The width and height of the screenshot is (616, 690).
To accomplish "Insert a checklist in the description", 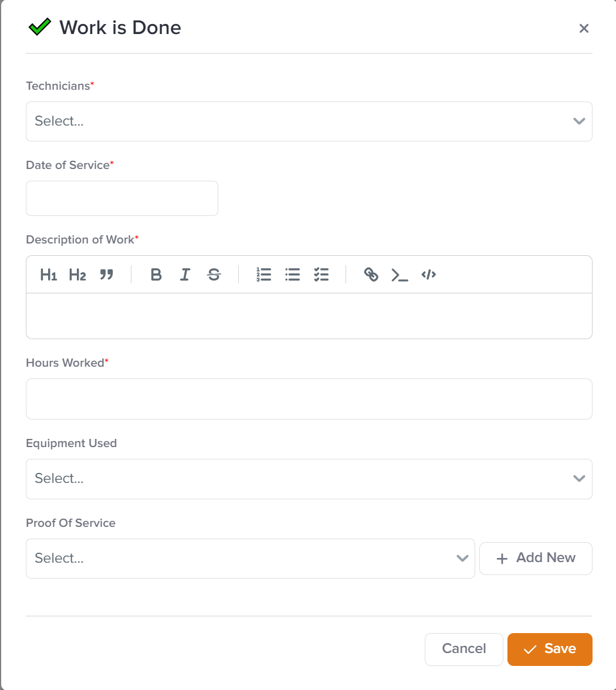I will pos(321,275).
